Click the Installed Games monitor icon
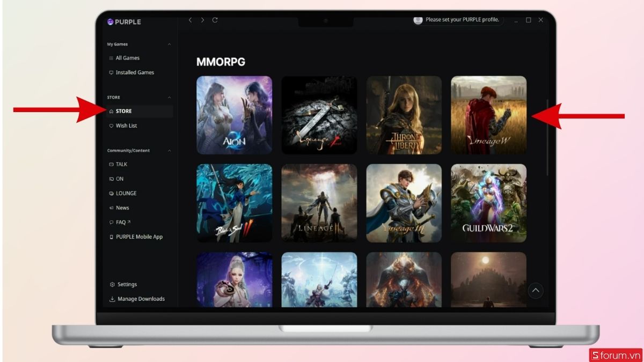644x362 pixels. pyautogui.click(x=111, y=72)
